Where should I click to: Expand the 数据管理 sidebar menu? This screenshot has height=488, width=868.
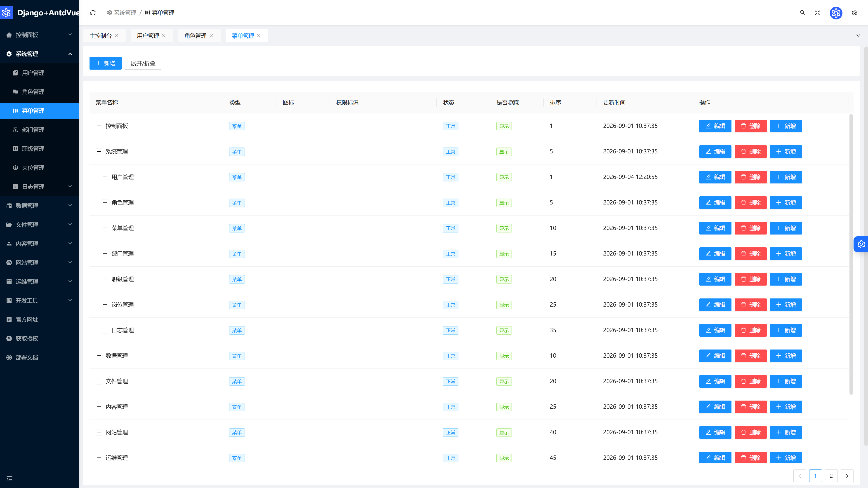39,205
